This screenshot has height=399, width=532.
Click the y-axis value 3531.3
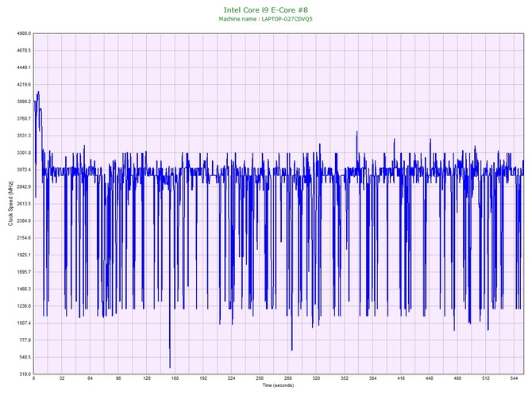(24, 136)
